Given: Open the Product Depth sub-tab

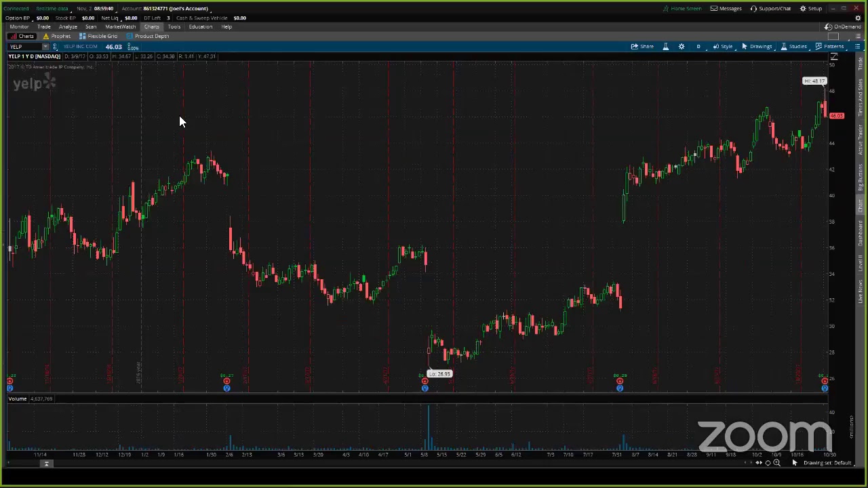Looking at the screenshot, I should (147, 37).
